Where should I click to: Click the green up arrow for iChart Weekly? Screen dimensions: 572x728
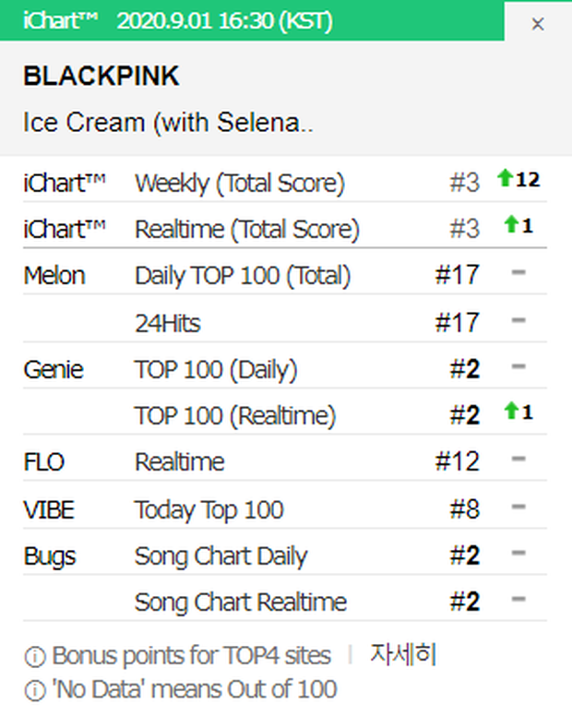[x=505, y=179]
